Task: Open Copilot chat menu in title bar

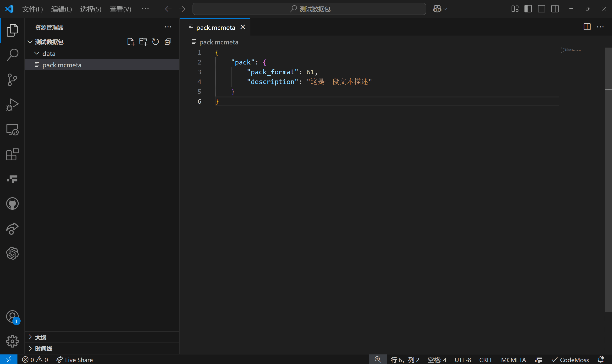Action: (440, 9)
